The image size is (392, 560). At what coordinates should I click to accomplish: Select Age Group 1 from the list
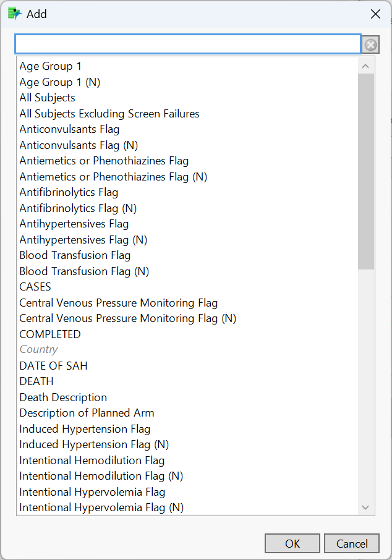tap(50, 66)
